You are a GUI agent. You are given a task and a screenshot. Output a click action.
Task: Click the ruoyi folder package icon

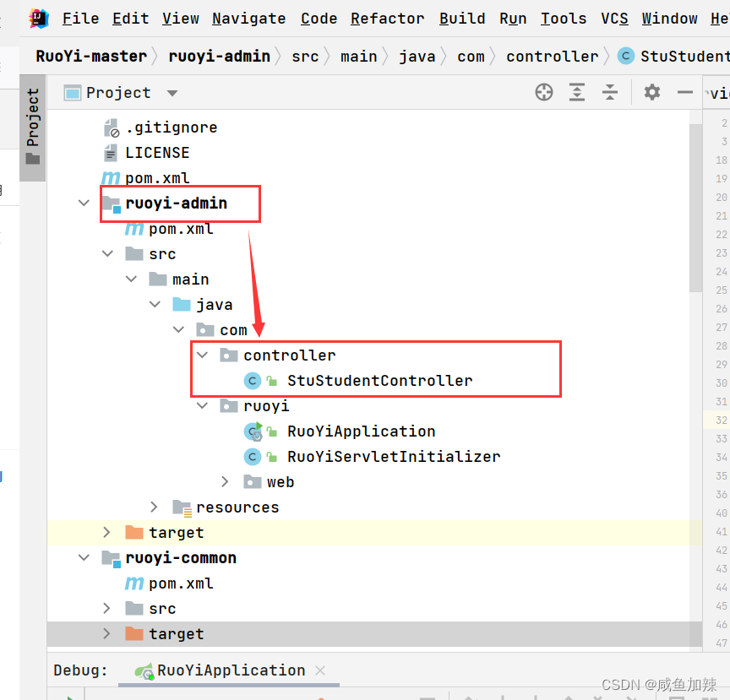point(229,406)
